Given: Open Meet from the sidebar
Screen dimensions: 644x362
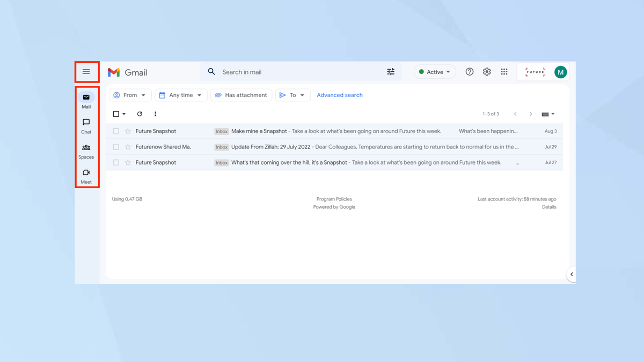Looking at the screenshot, I should coord(86,176).
